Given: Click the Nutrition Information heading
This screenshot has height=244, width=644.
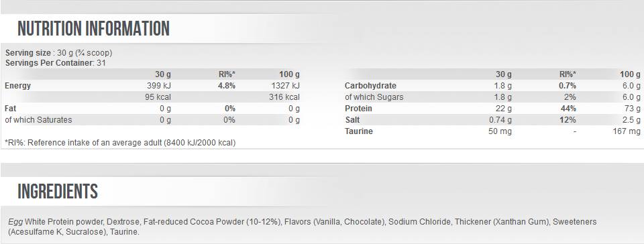Looking at the screenshot, I should point(93,29).
